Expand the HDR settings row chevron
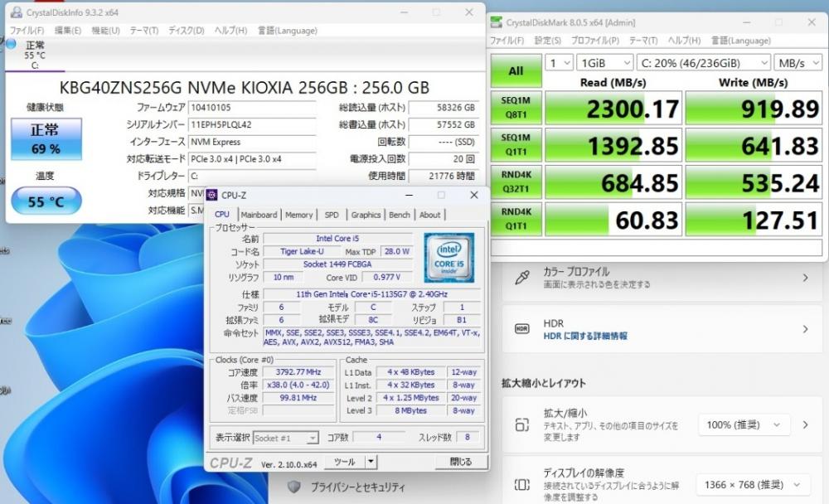 coord(805,329)
